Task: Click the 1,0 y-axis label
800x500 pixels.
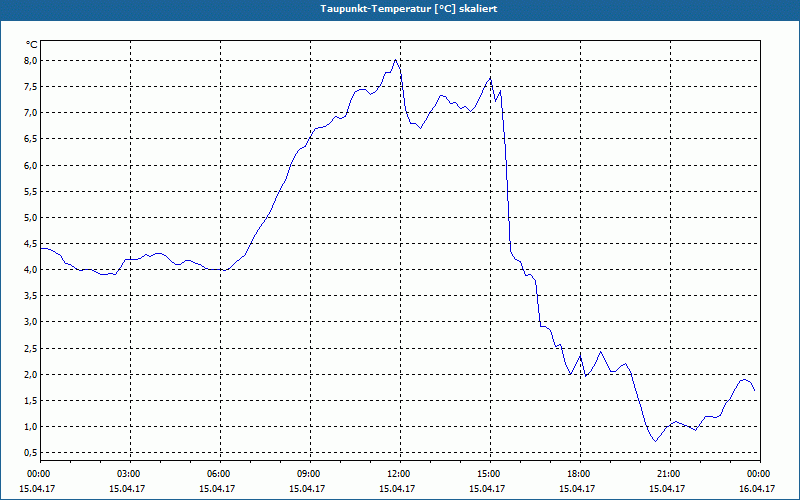Action: (x=31, y=426)
